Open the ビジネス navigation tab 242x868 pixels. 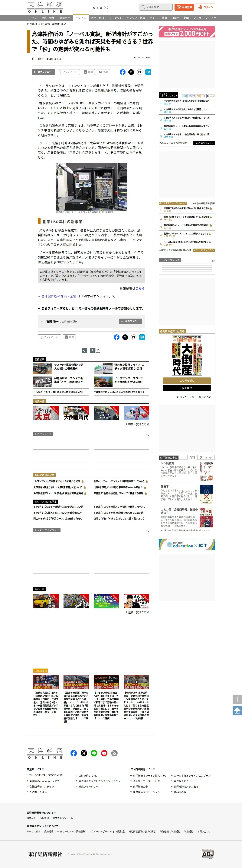[80, 18]
